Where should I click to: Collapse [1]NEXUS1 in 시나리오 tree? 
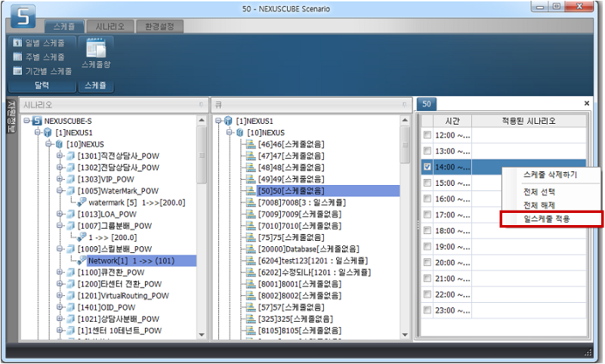click(x=38, y=132)
